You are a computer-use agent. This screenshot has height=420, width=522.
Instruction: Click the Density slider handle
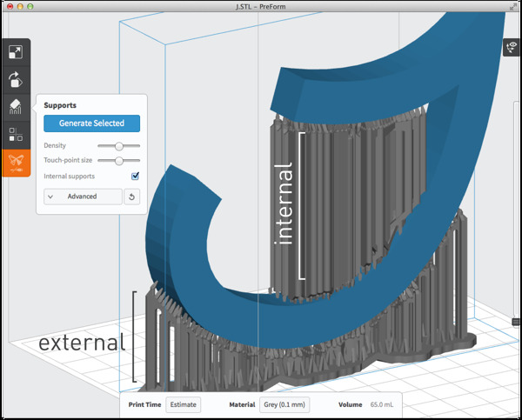pyautogui.click(x=119, y=146)
